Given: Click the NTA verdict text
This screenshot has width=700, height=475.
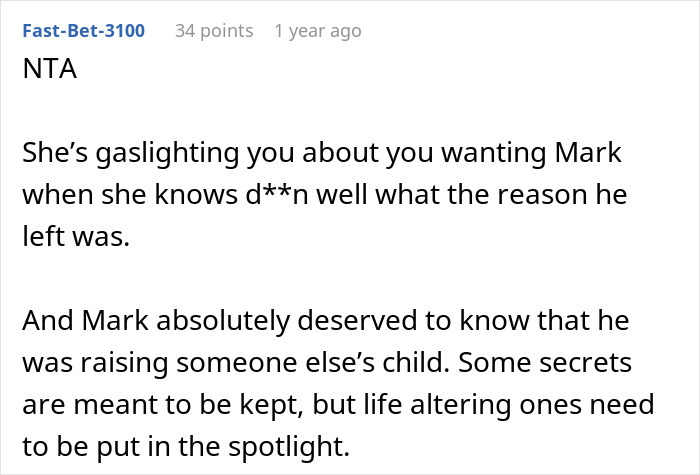Looking at the screenshot, I should click(50, 69).
